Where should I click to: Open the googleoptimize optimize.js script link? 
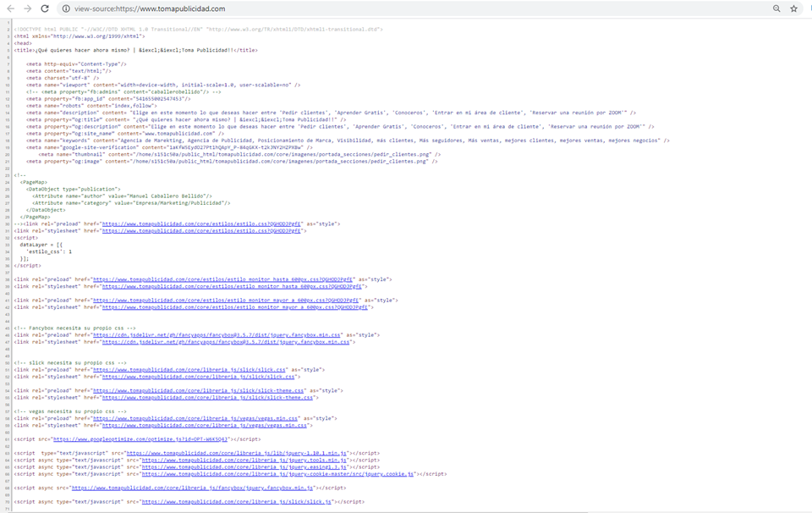(141, 439)
